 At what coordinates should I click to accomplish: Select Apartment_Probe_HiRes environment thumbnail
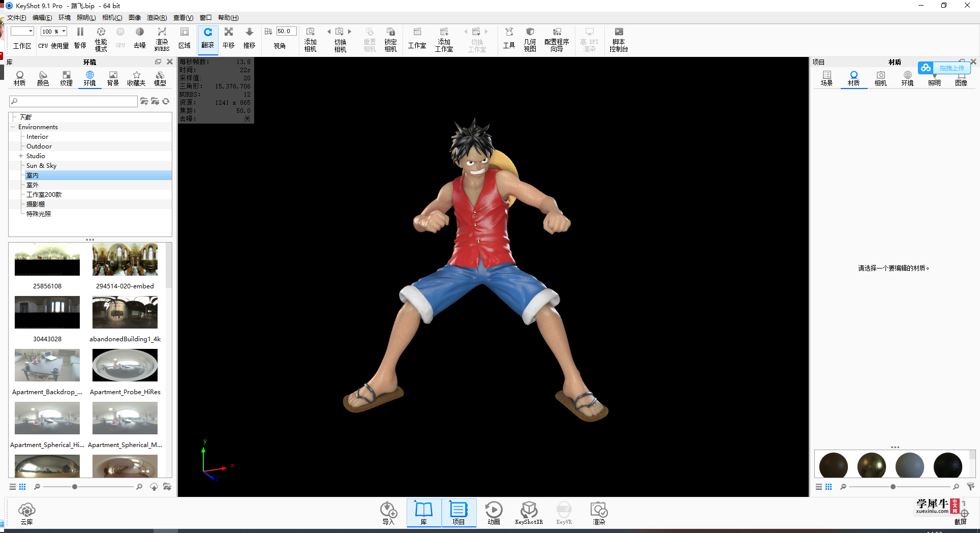point(125,365)
